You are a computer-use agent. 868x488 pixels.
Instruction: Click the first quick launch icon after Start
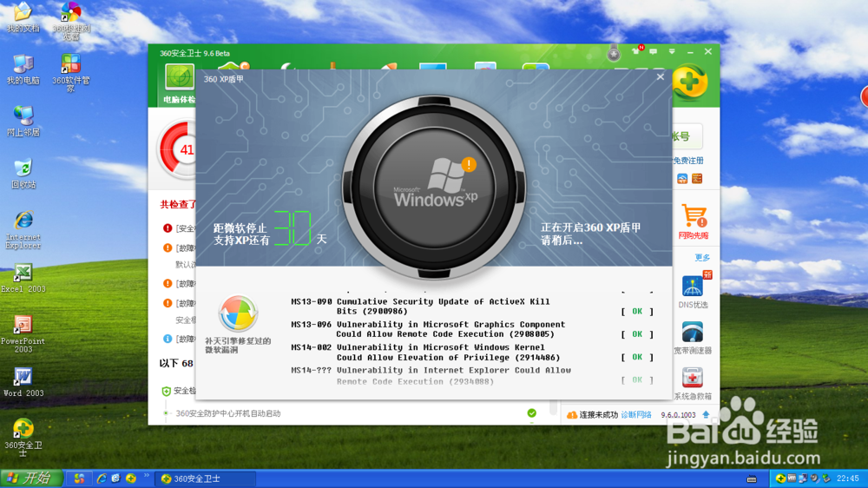[79, 478]
